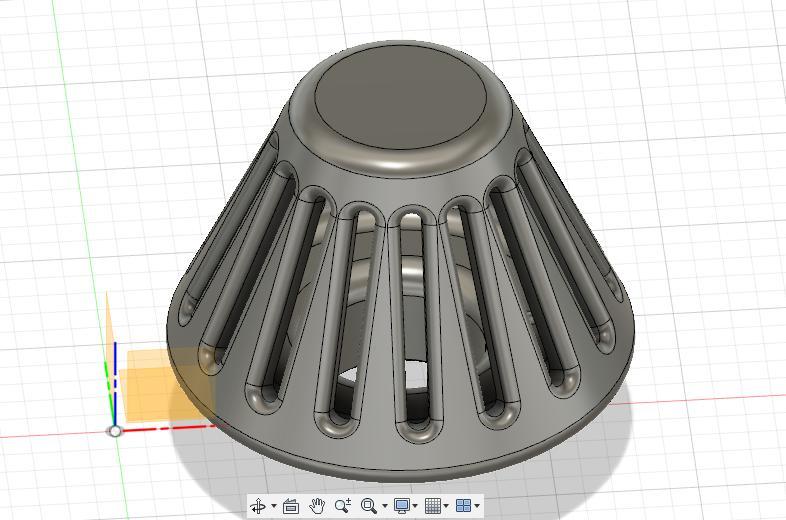Open the Orbit tool dropdown arrow
786x520 pixels.
(274, 506)
